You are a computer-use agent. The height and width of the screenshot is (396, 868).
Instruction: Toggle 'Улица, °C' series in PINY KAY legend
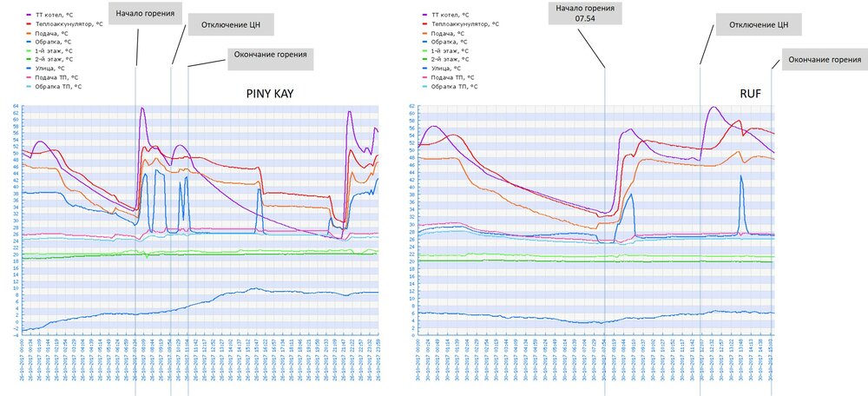pyautogui.click(x=45, y=68)
